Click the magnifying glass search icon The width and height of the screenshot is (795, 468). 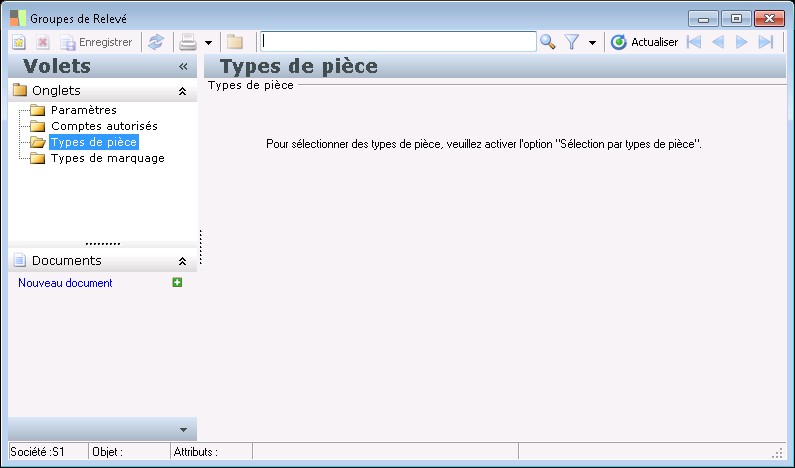tap(548, 42)
